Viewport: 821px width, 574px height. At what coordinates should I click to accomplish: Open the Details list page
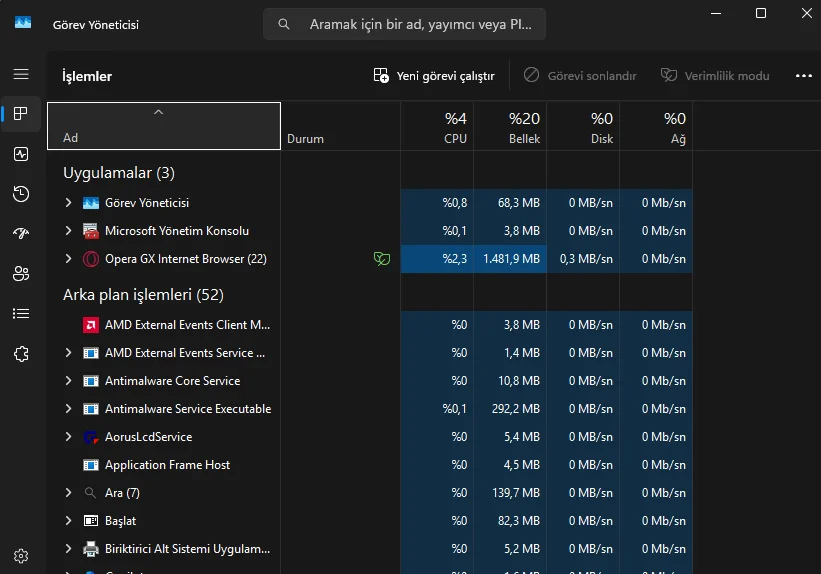click(x=21, y=313)
